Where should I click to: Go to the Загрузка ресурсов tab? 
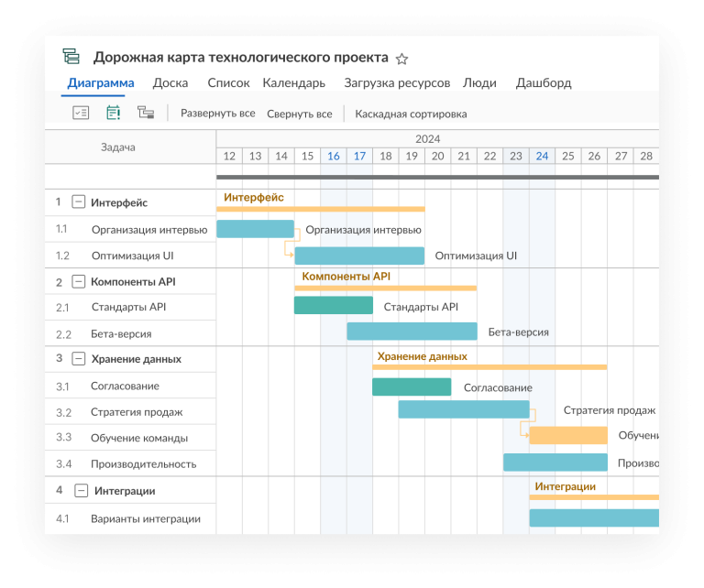[x=397, y=83]
